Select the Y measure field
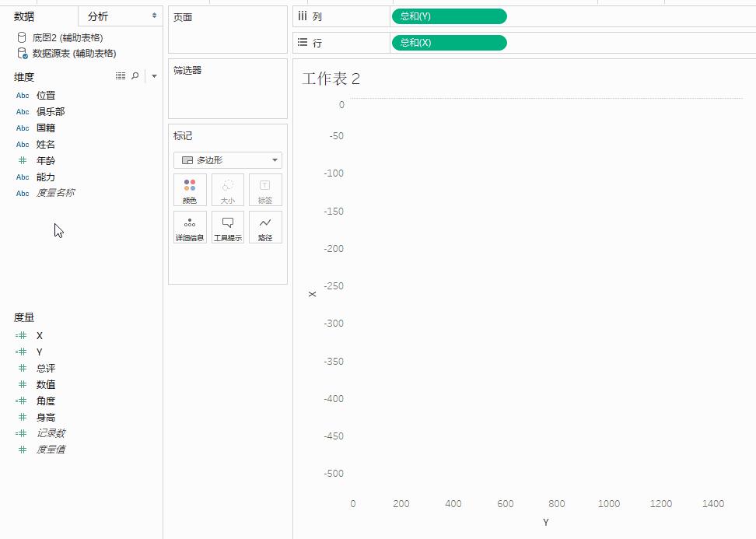The height and width of the screenshot is (539, 756). 40,352
